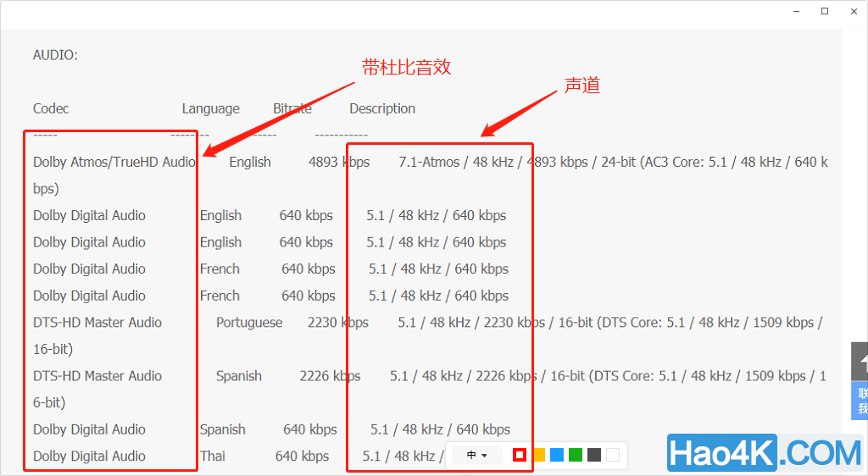
Task: Click the Codec column header
Action: (51, 108)
